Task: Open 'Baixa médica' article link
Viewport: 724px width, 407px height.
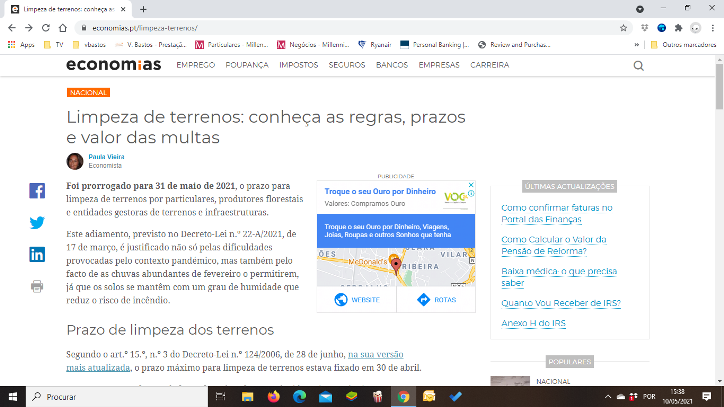Action: [x=559, y=277]
